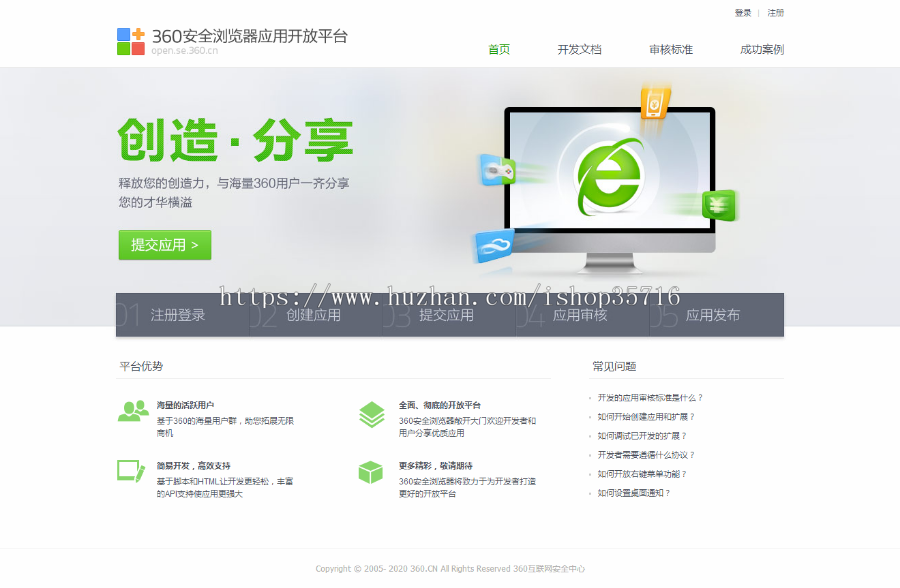Click the 360 browser logo on the monitor screen

click(x=611, y=173)
